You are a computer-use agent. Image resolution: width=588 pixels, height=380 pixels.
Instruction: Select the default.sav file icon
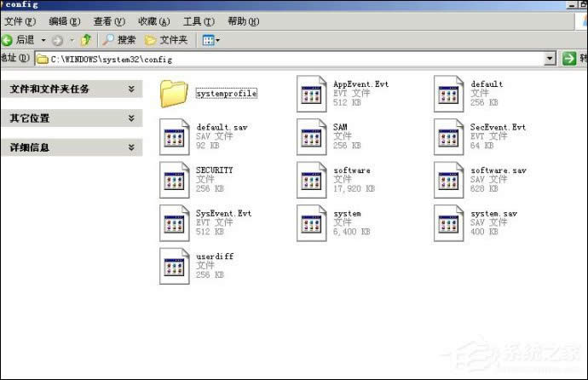[174, 137]
